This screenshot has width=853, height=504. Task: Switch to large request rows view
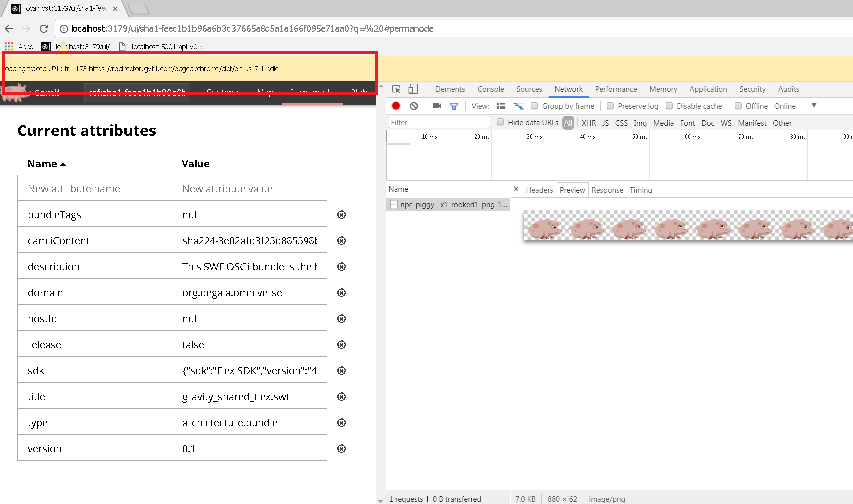tap(501, 106)
